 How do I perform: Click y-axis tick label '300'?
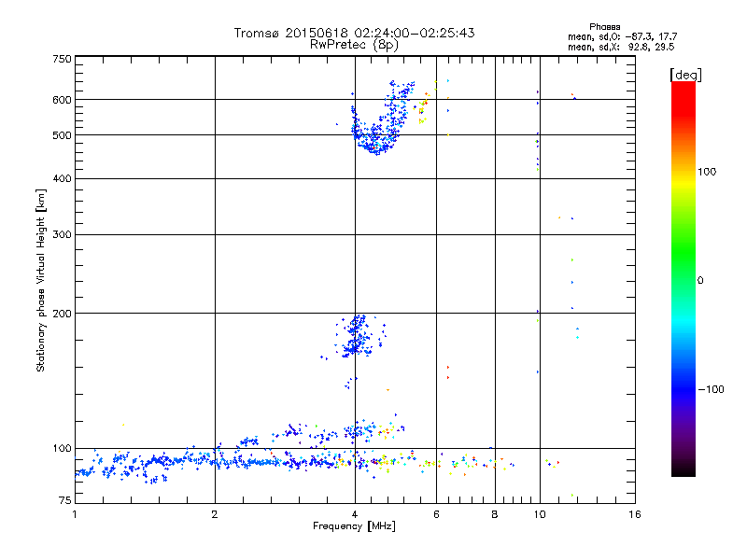pyautogui.click(x=62, y=235)
